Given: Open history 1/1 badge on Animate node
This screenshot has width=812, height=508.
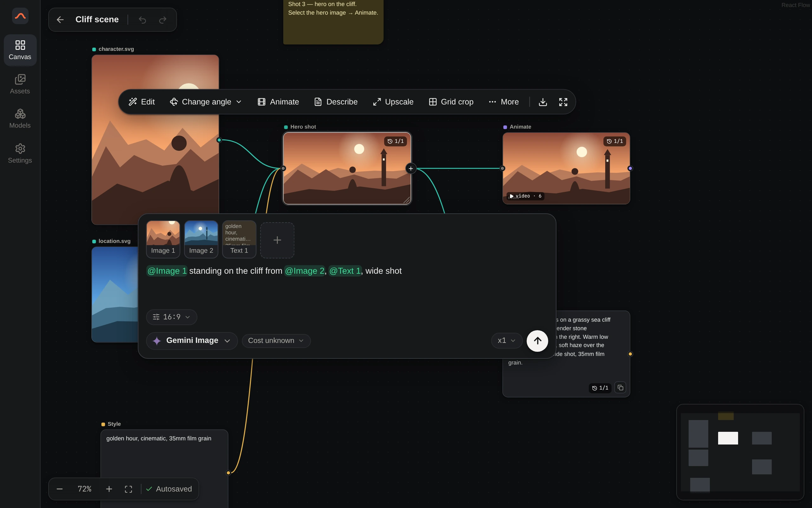Looking at the screenshot, I should pyautogui.click(x=615, y=141).
